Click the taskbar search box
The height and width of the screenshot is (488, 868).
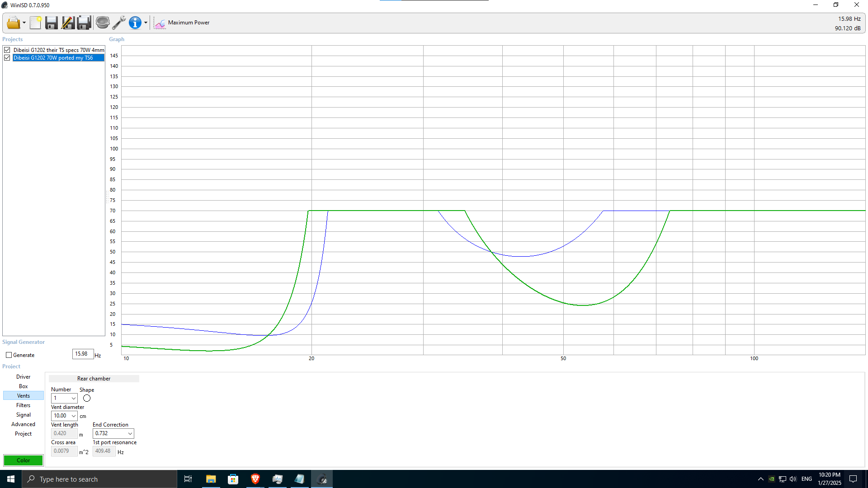click(99, 479)
